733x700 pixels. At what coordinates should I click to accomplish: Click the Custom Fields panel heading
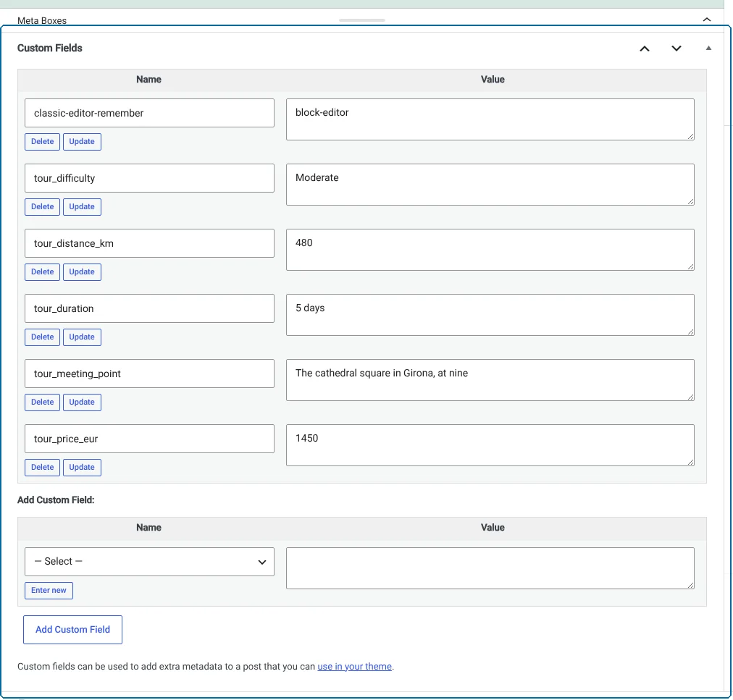(x=49, y=48)
